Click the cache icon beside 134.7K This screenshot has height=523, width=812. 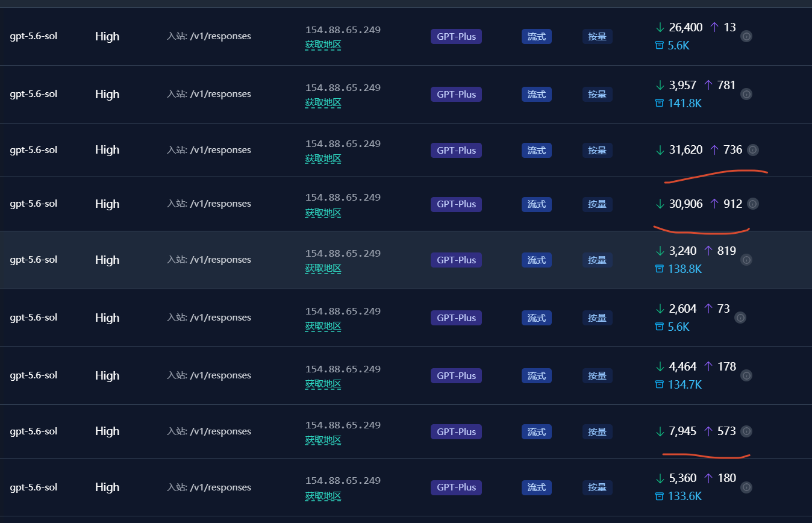point(660,384)
